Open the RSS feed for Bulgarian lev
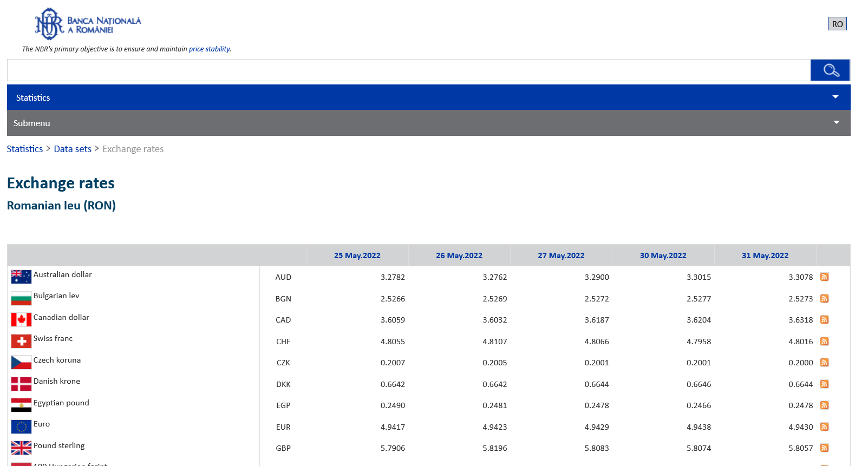Image resolution: width=868 pixels, height=466 pixels. [824, 299]
